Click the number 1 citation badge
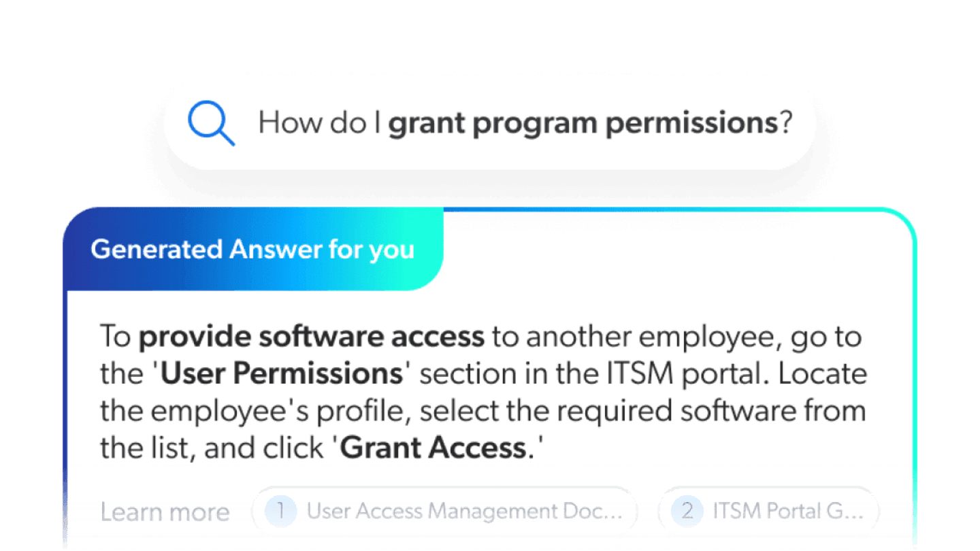This screenshot has height=551, width=980. tap(281, 511)
